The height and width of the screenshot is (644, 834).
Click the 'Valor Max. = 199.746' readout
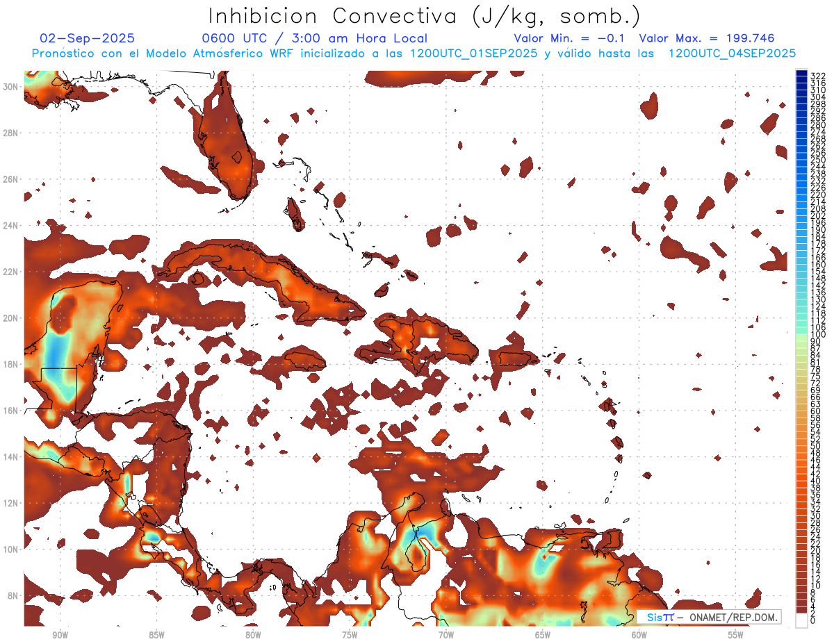[707, 38]
